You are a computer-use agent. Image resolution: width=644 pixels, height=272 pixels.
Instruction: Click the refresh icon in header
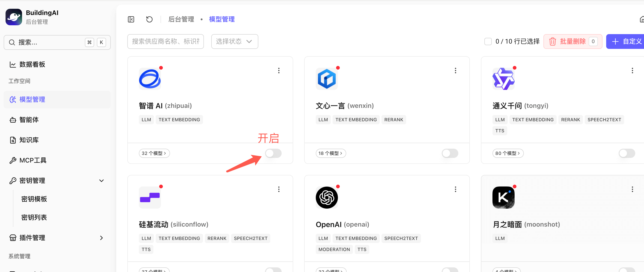point(149,19)
